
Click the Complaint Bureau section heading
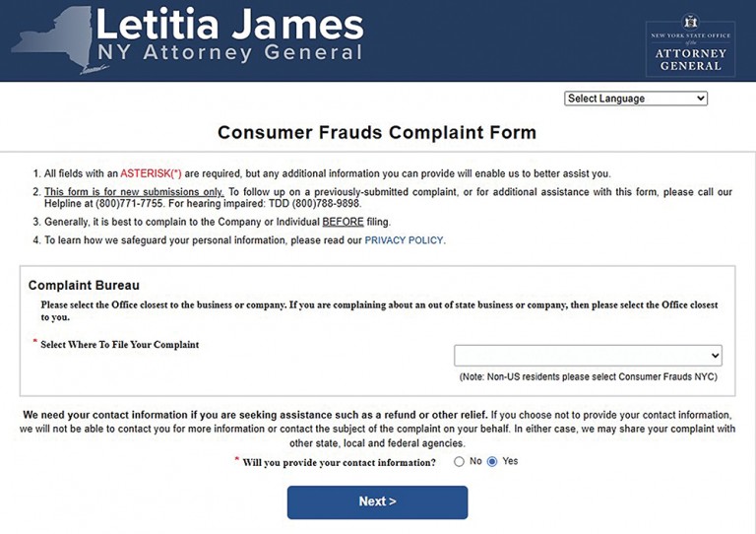coord(84,286)
